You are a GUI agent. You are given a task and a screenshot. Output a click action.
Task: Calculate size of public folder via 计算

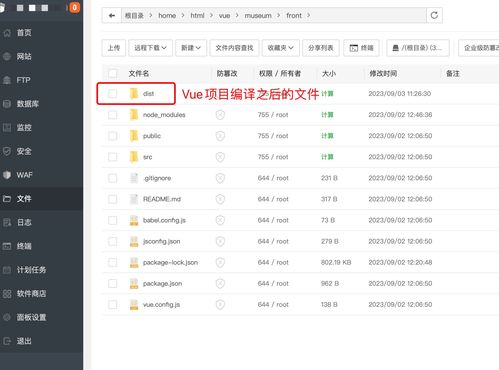tap(327, 136)
